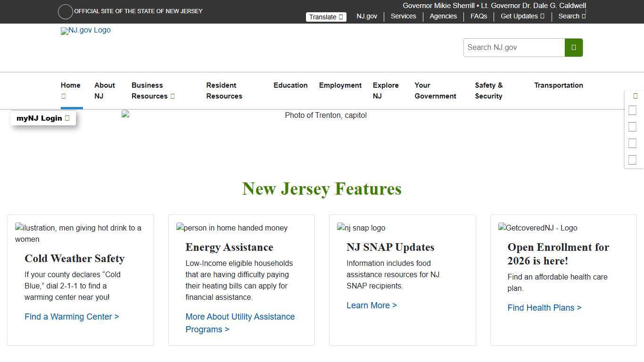The image size is (644, 362).
Task: Expand the Business Resources menu
Action: 153,90
